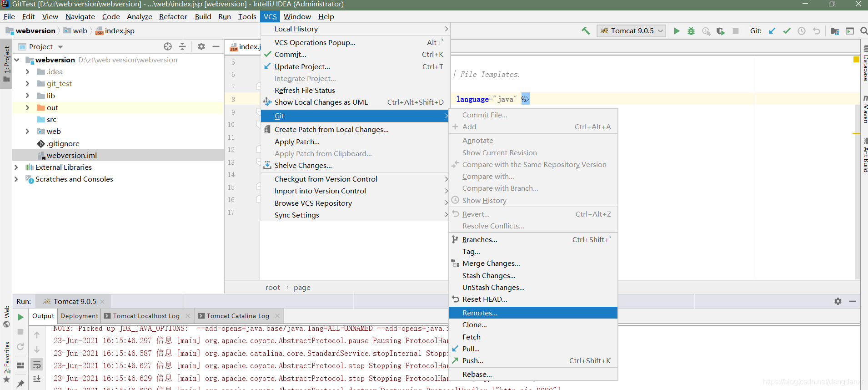
Task: Toggle soft-wrap icon in console
Action: coord(37,364)
